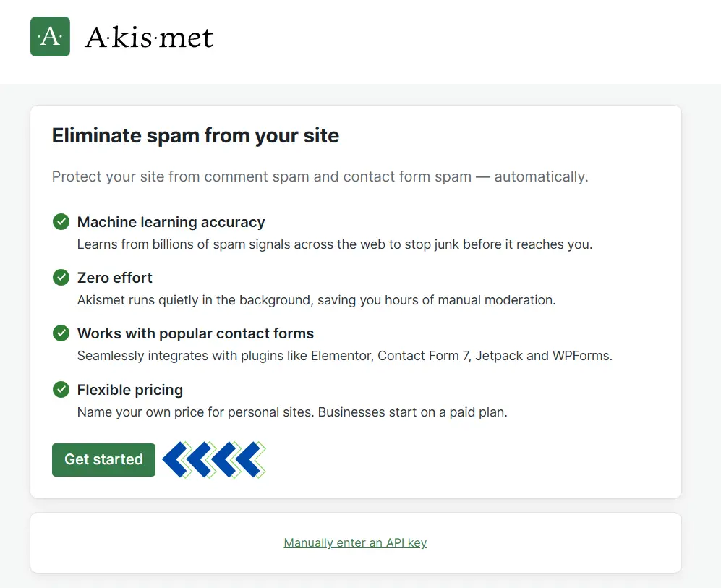The width and height of the screenshot is (721, 588).
Task: Click the Protect your site from comment spam subtitle
Action: point(320,176)
